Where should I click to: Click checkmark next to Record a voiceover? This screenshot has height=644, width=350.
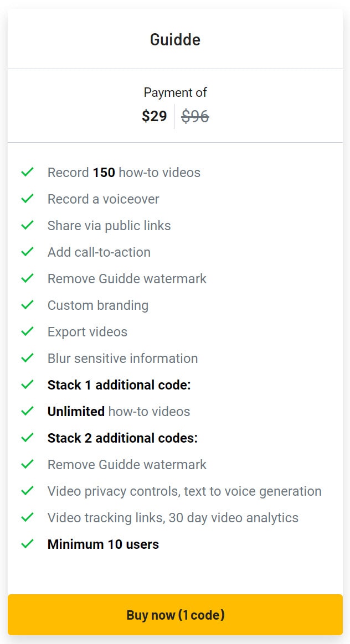(x=27, y=199)
